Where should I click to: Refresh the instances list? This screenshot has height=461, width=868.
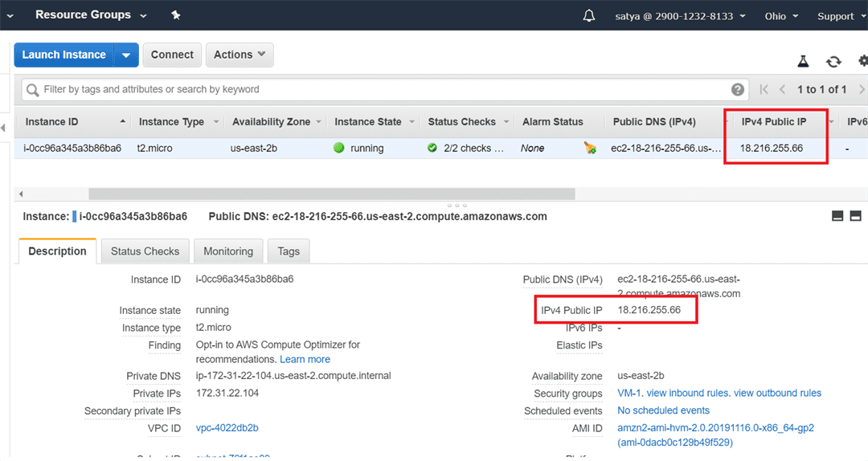tap(833, 61)
